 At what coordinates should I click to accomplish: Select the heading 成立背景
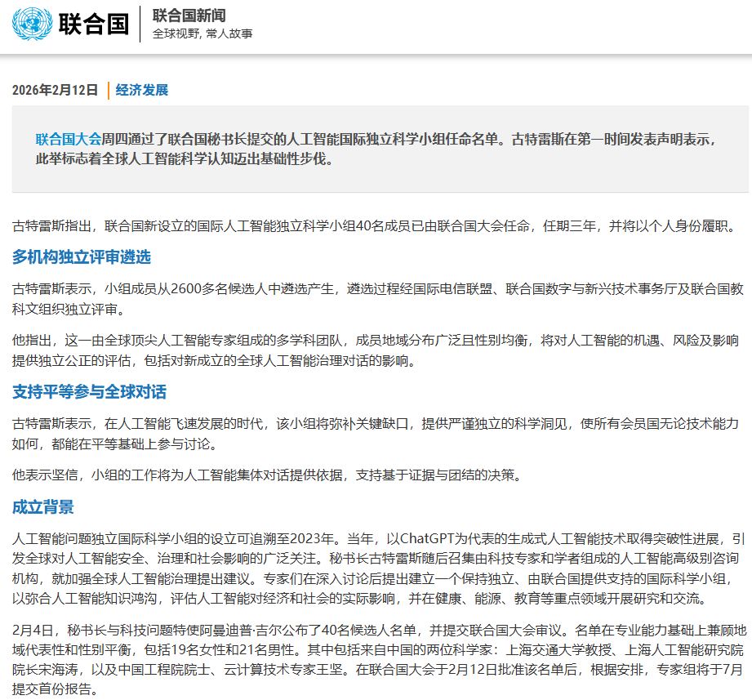point(42,508)
